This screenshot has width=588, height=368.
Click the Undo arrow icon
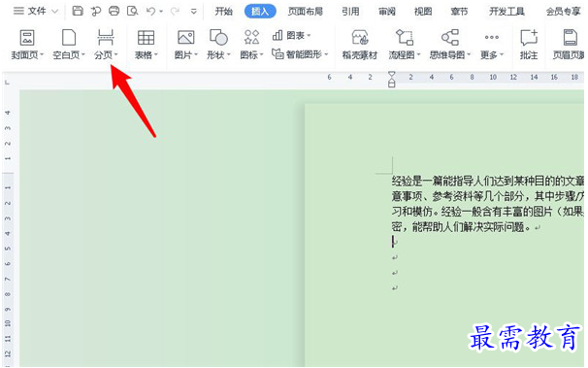coord(150,12)
